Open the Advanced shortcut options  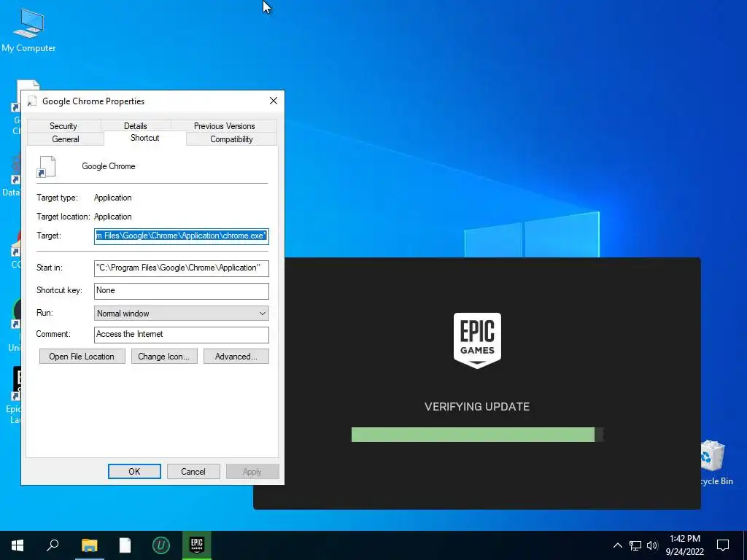tap(236, 356)
